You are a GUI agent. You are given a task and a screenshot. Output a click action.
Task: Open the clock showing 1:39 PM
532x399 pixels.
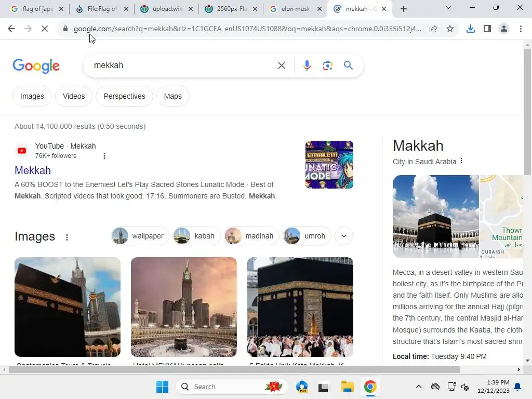pos(494,387)
